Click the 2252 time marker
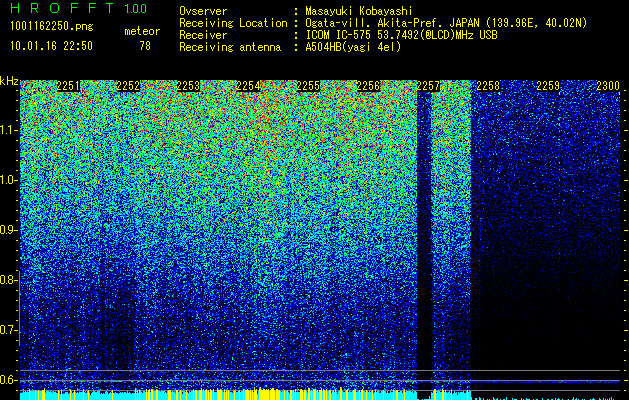 tap(128, 86)
